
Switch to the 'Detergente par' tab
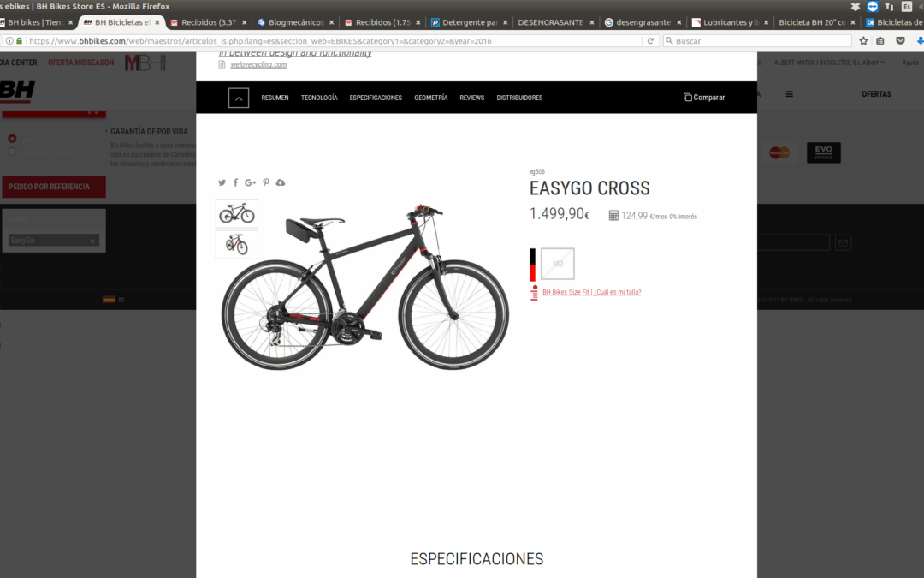coord(471,22)
